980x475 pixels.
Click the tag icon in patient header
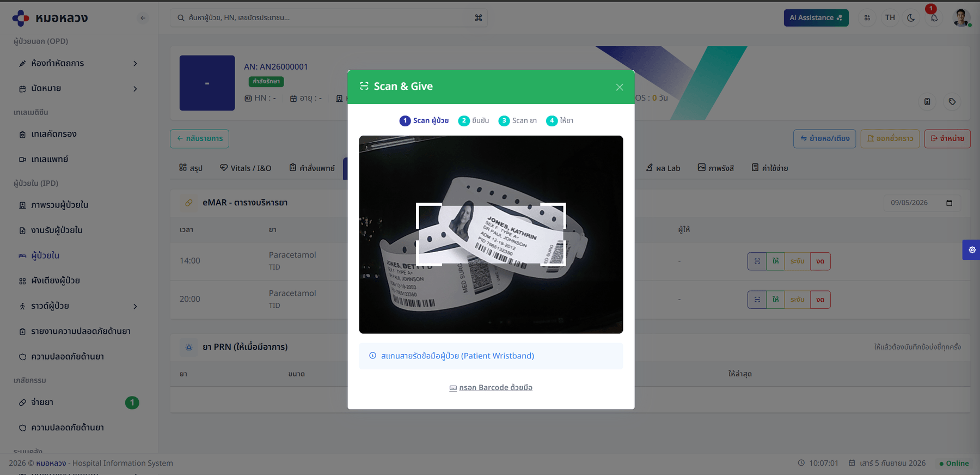(952, 102)
